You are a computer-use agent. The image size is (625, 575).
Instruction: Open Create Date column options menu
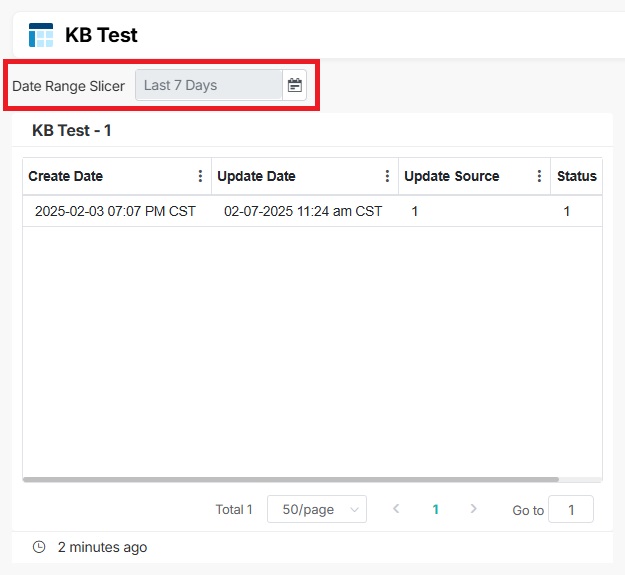click(x=200, y=176)
